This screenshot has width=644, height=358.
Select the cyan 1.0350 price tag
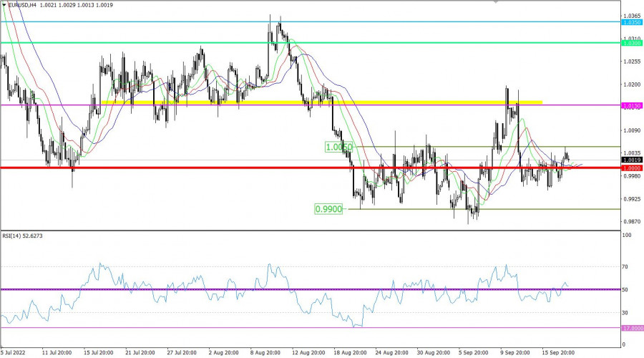[631, 23]
